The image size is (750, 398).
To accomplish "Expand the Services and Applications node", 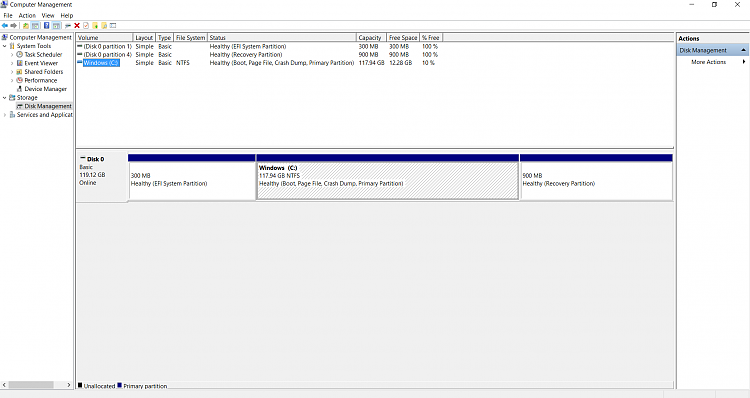I will pyautogui.click(x=5, y=115).
